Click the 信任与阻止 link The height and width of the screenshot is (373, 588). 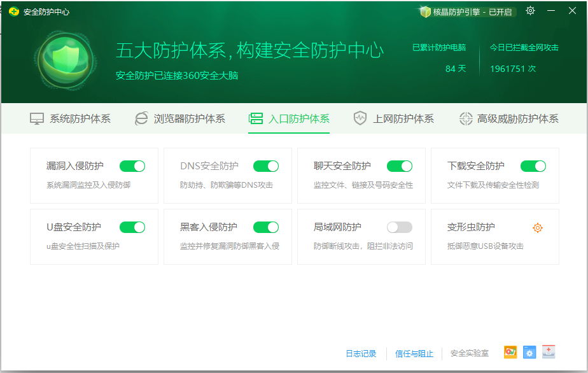point(414,353)
